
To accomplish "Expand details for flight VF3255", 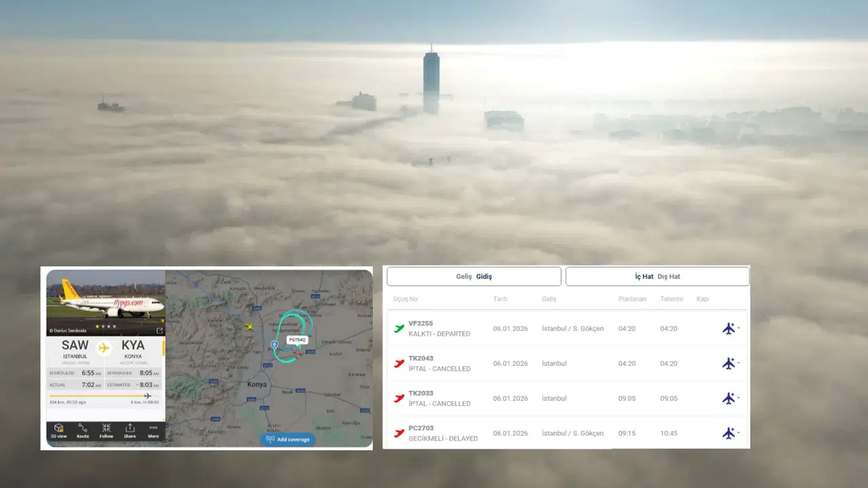I will (x=730, y=329).
